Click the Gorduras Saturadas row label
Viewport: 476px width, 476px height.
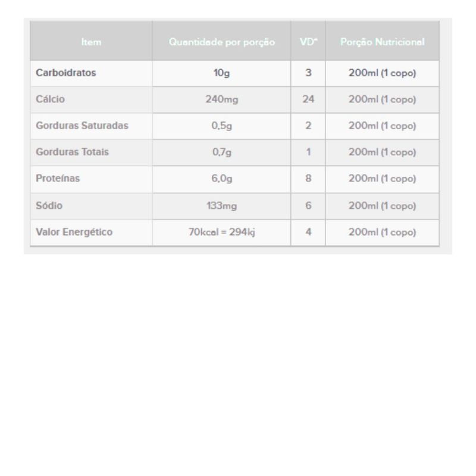(82, 126)
